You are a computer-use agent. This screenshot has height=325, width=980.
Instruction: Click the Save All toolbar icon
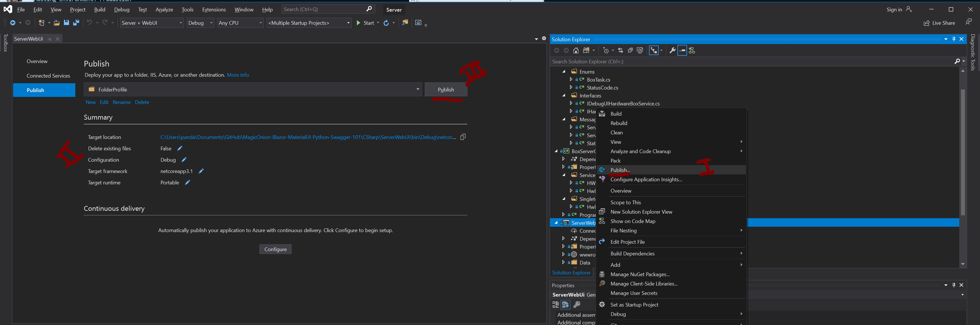coord(76,23)
